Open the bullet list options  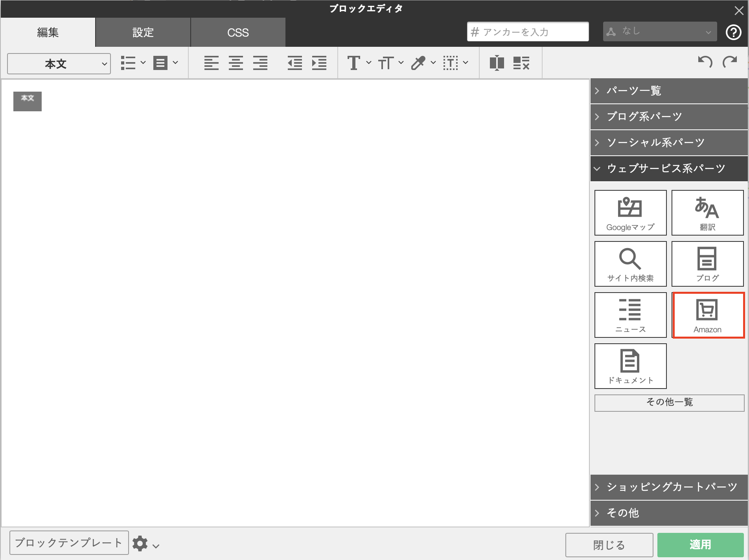(x=133, y=63)
